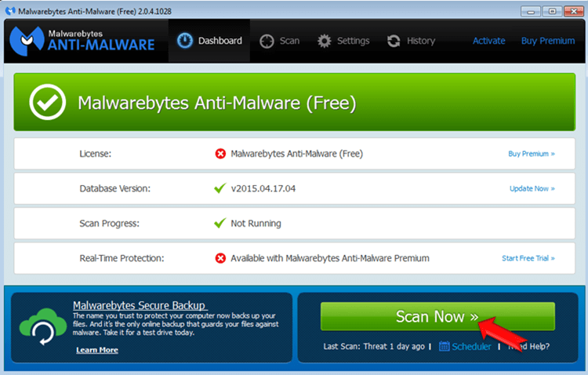Go to the History tab
Screen dimensions: 588x375
411,41
